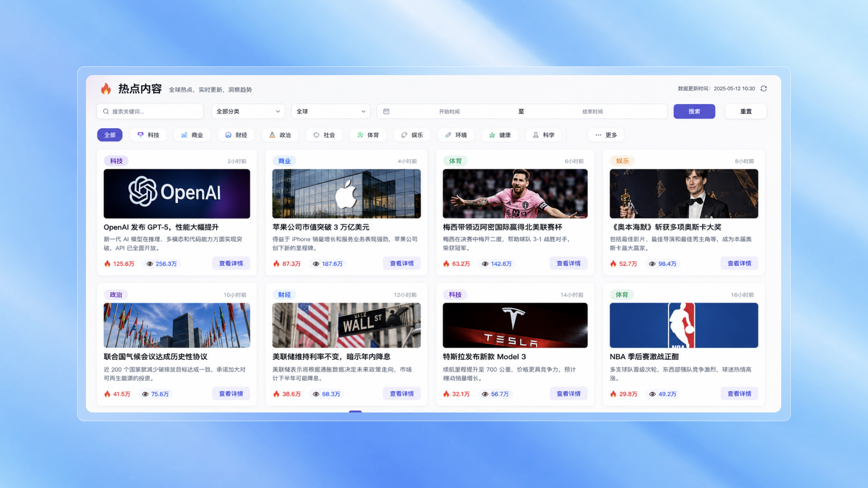The image size is (868, 488).
Task: Expand more categories with 更多
Action: pos(606,135)
